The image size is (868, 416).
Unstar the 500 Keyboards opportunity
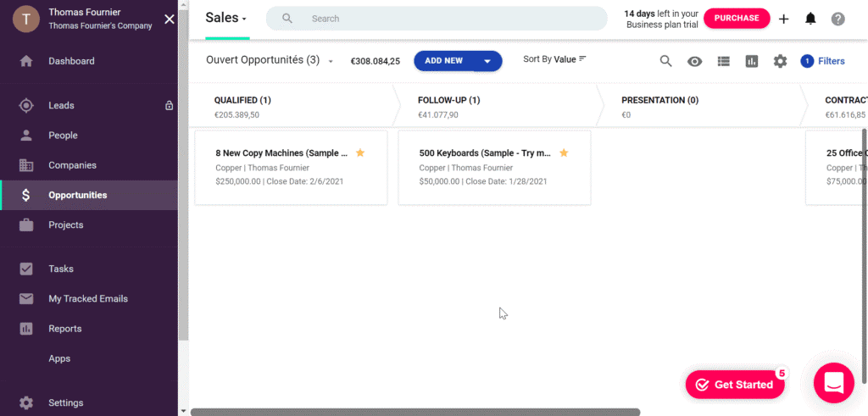coord(564,153)
